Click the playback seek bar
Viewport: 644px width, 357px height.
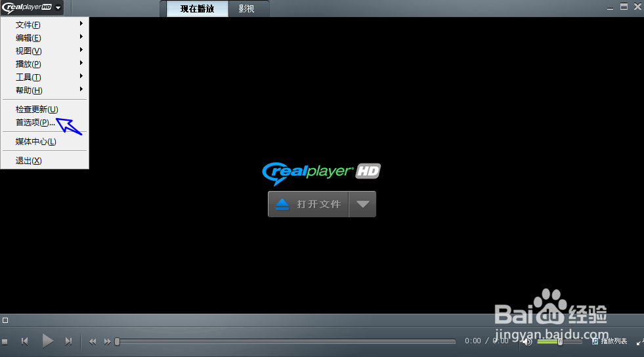[286, 341]
